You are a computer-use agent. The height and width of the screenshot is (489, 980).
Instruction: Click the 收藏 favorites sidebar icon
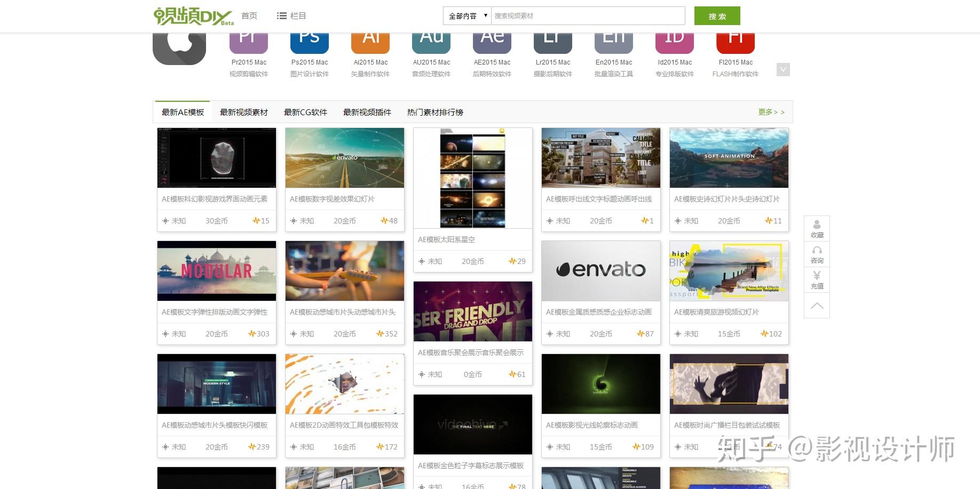pos(817,228)
